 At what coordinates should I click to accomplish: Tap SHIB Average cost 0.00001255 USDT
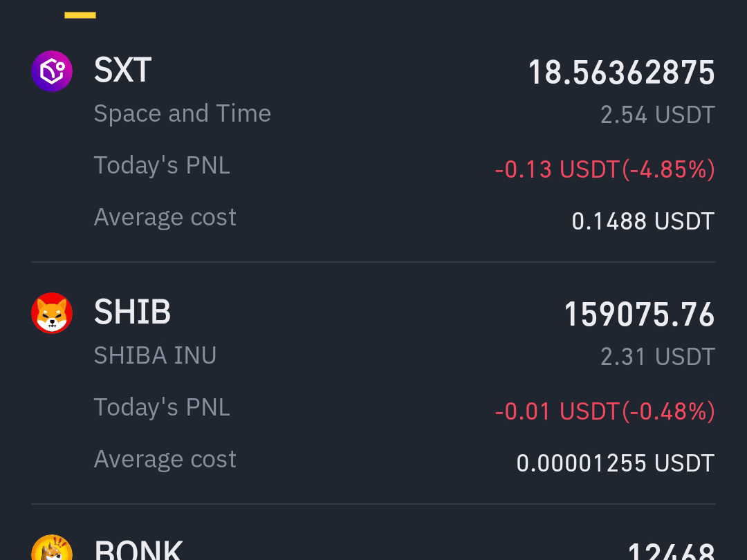616,463
